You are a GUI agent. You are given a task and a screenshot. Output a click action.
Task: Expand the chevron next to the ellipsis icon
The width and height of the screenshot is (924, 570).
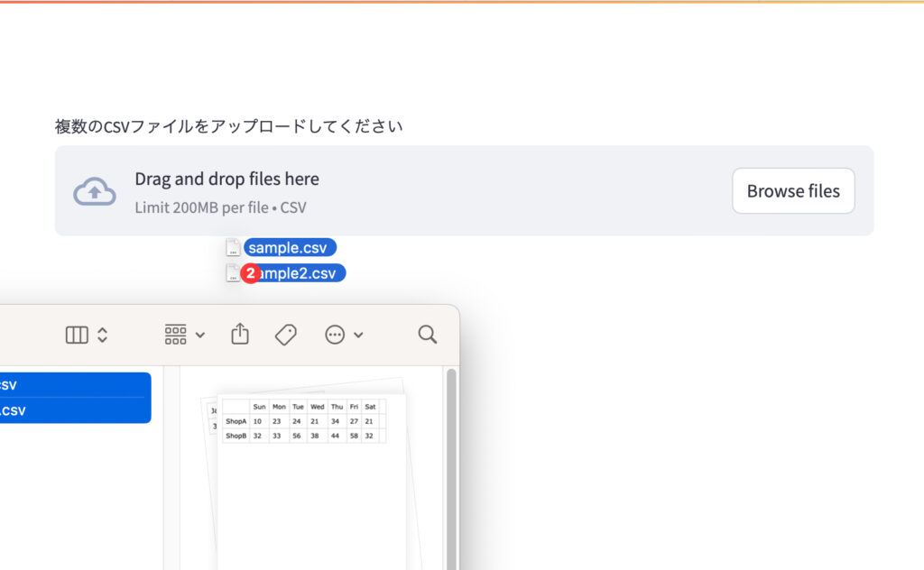pyautogui.click(x=359, y=335)
